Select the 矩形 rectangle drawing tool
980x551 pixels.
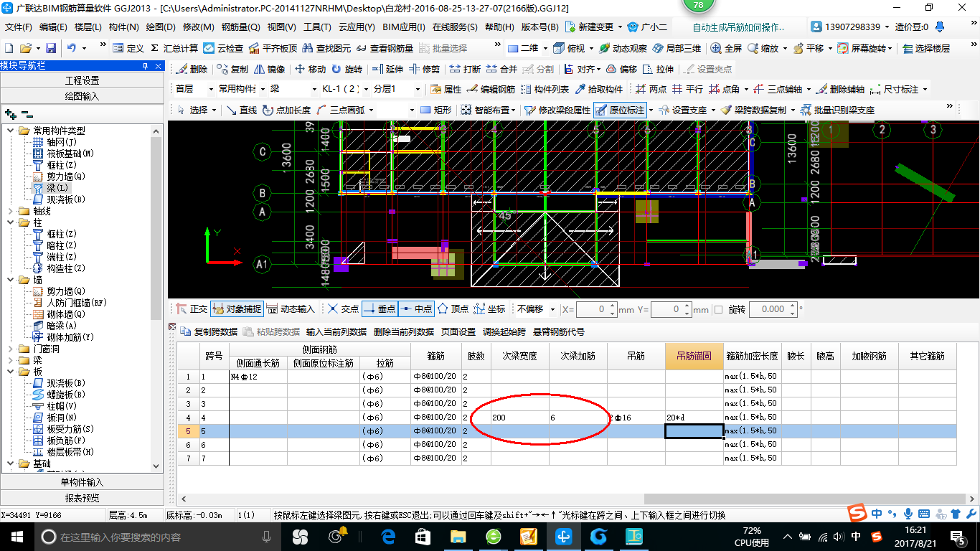436,110
